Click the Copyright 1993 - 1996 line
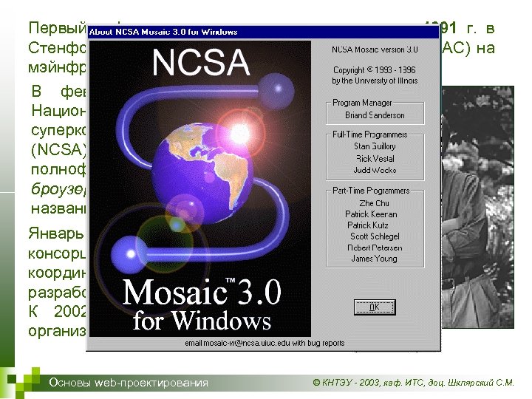The height and width of the screenshot is (399, 532). 374,70
